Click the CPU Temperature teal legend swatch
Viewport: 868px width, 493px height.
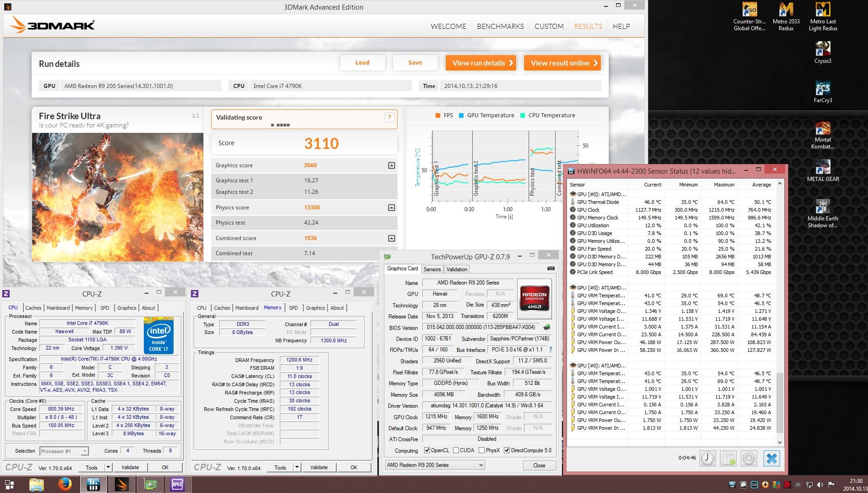(x=523, y=115)
